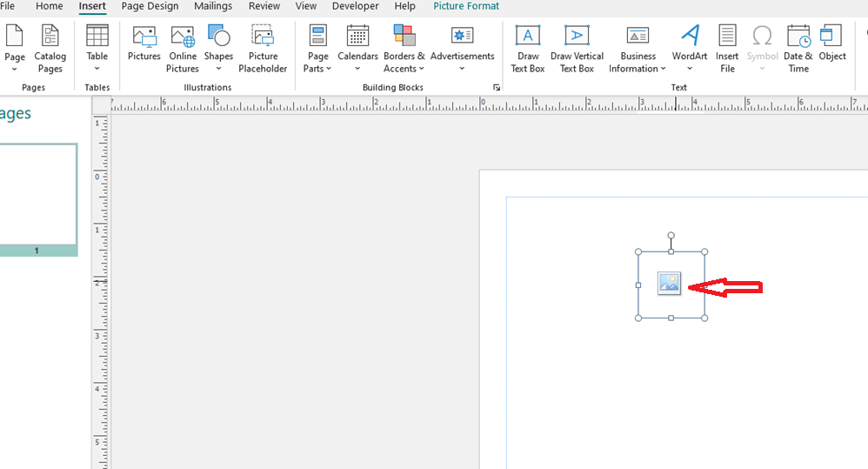Viewport: 868px width, 469px height.
Task: Expand the Advertisements dropdown arrow
Action: pyautogui.click(x=462, y=69)
